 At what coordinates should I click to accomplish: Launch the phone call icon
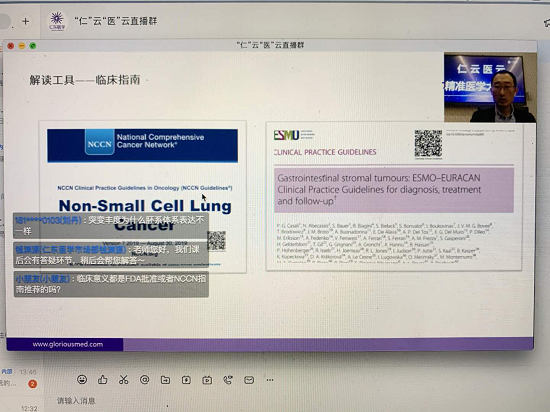[228, 380]
